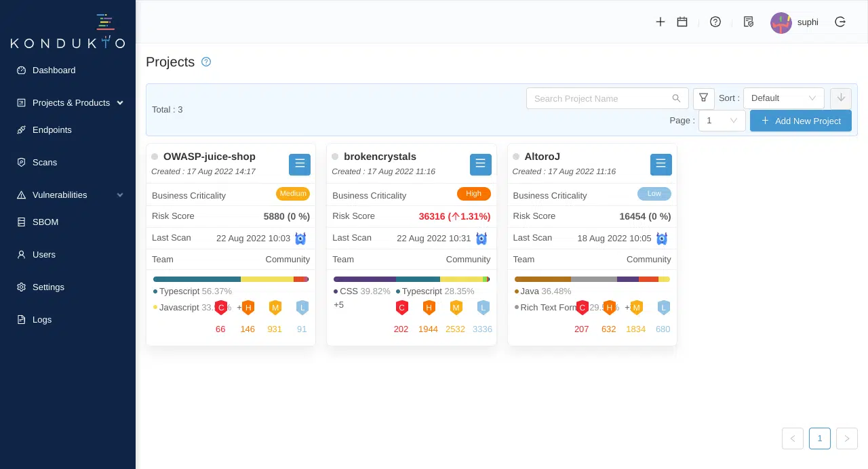This screenshot has height=469, width=868.
Task: Open quick-add with the plus icon
Action: coord(660,22)
